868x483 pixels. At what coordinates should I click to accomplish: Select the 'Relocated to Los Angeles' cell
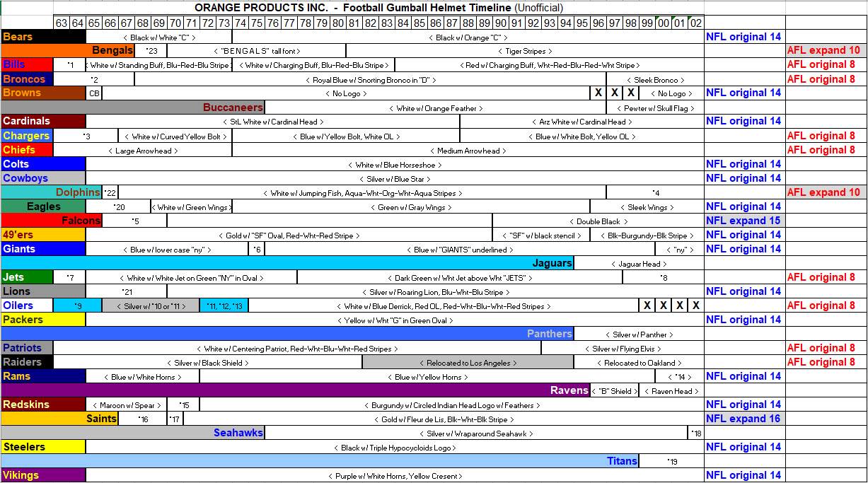(x=468, y=363)
